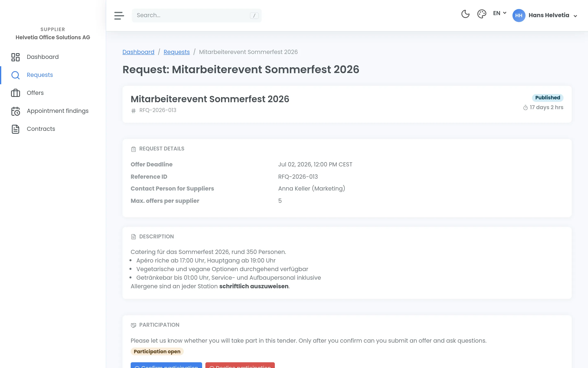Click the Decline participation button
This screenshot has height=368, width=588.
240,366
